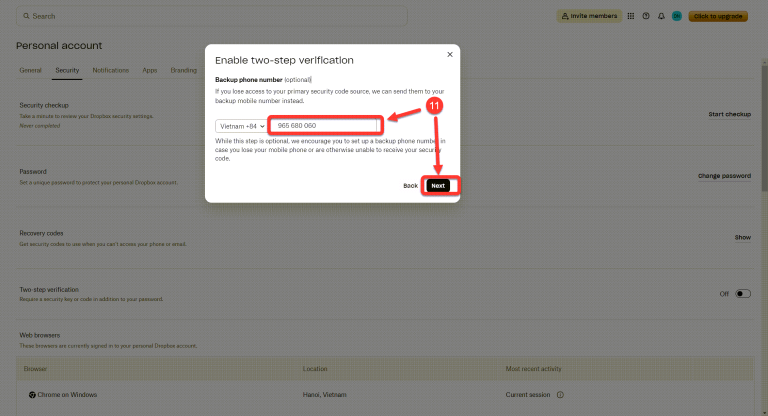Screen dimensions: 768x416
Task: Click the Start checkup link
Action: click(x=729, y=114)
